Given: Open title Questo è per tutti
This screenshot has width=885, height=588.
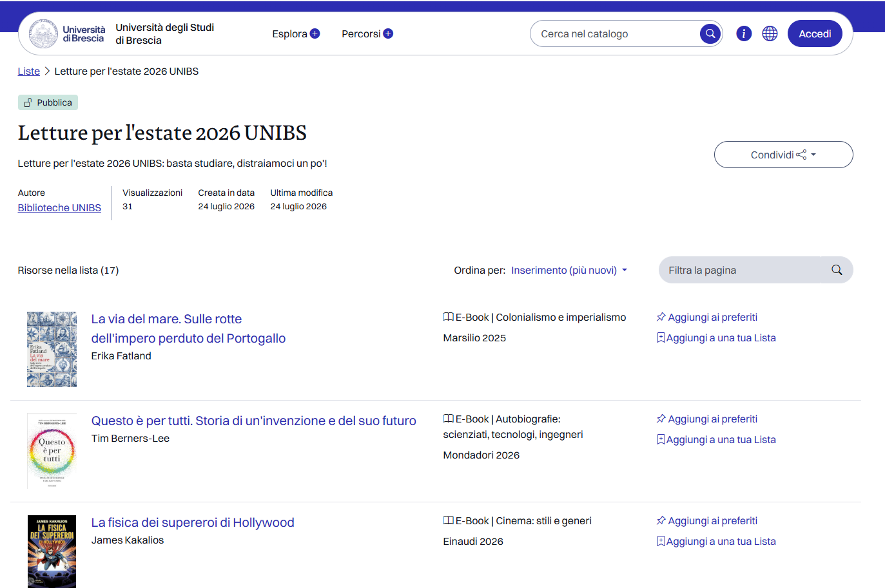Looking at the screenshot, I should click(253, 421).
